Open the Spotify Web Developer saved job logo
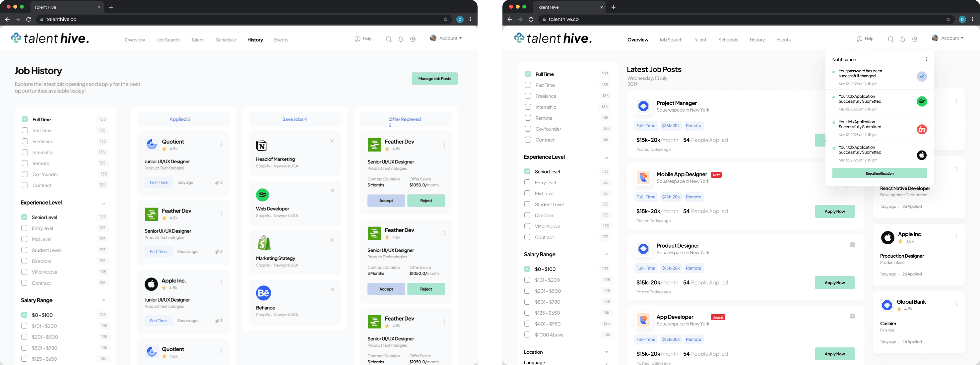Screen dimensions: 980x365 pos(263,195)
